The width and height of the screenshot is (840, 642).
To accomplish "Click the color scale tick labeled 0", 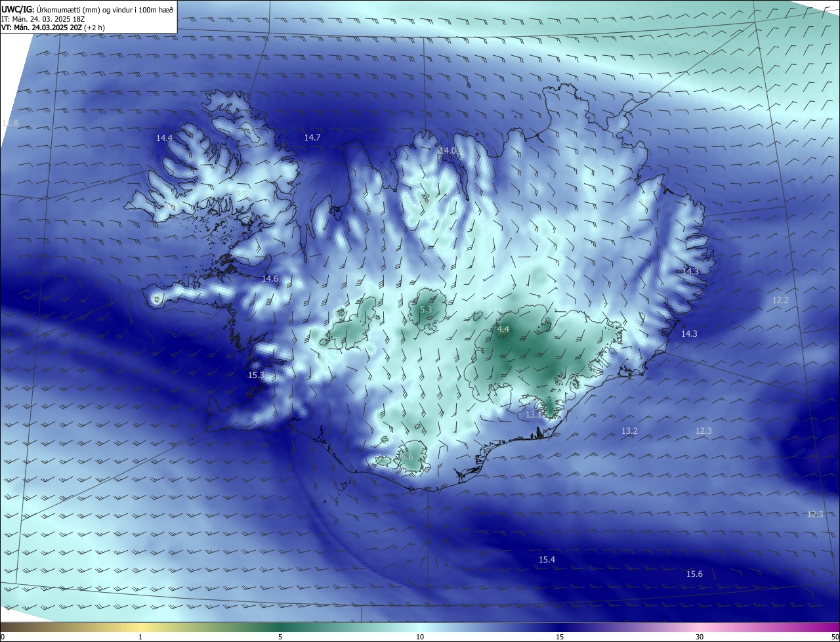I will point(3,637).
